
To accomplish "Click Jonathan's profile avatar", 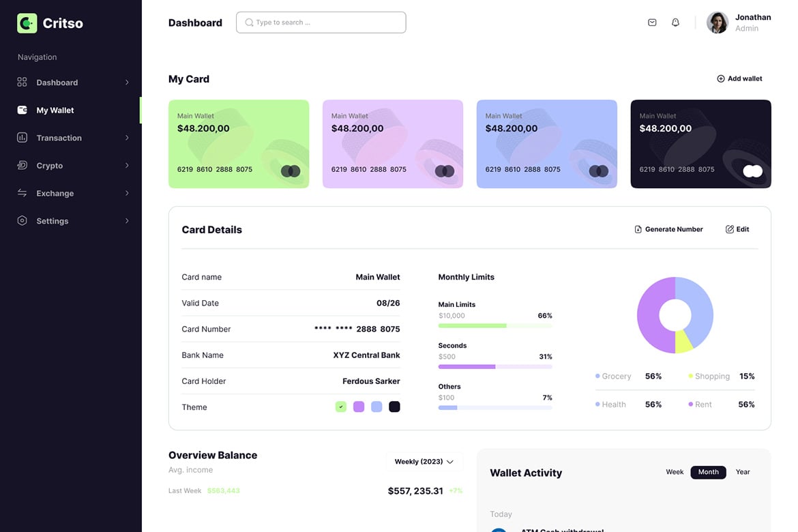I will tap(717, 23).
